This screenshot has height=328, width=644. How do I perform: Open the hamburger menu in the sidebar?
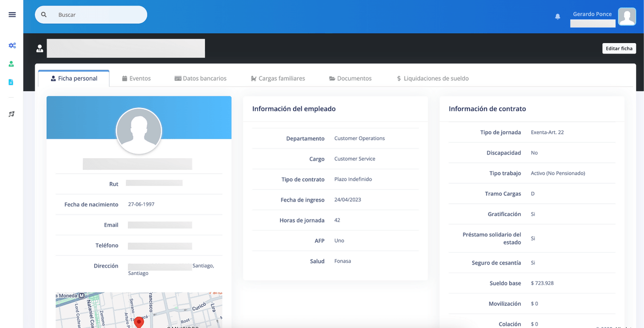12,15
